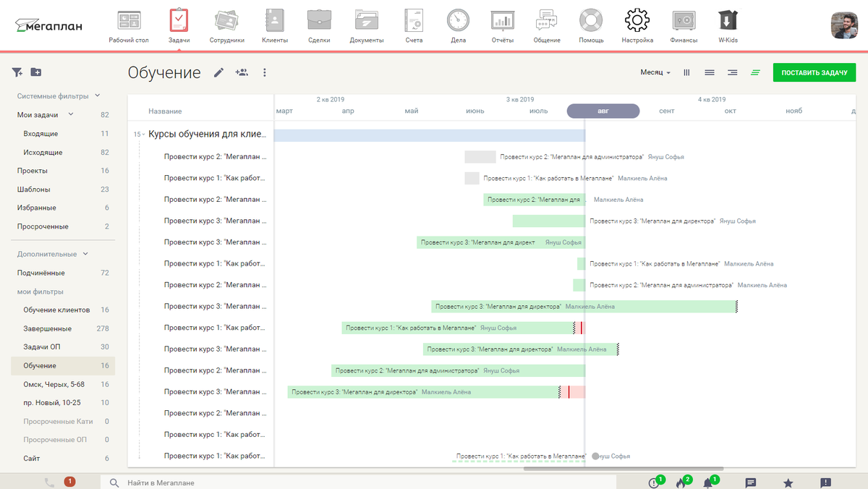Open the flame icon with badge 2

[681, 482]
